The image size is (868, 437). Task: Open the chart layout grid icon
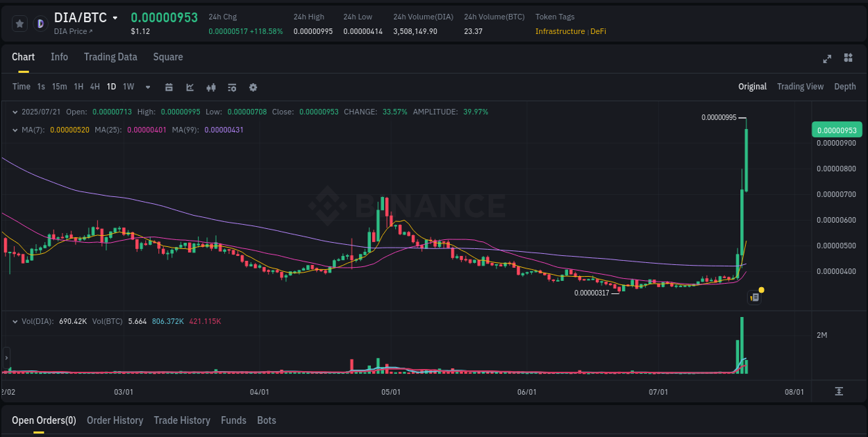point(848,59)
